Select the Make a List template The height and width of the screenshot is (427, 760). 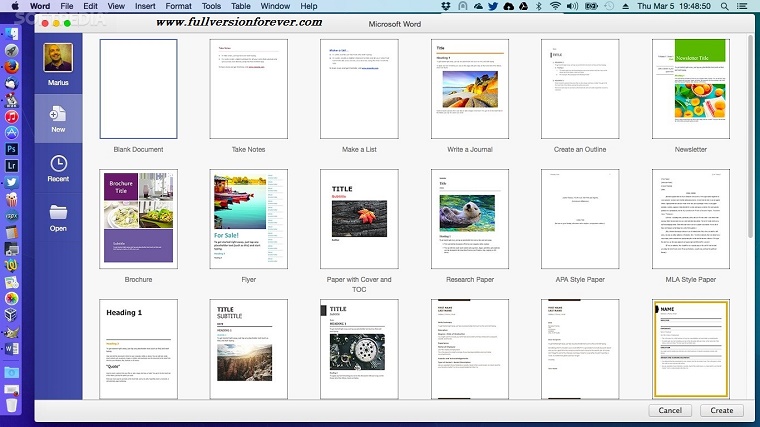click(359, 89)
